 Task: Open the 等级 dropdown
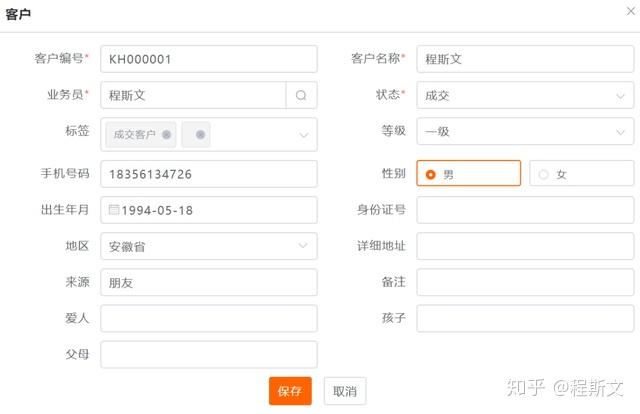(621, 131)
